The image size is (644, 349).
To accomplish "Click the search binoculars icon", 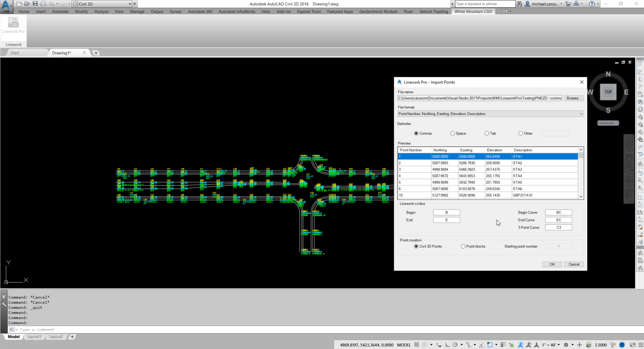I will tap(519, 4).
